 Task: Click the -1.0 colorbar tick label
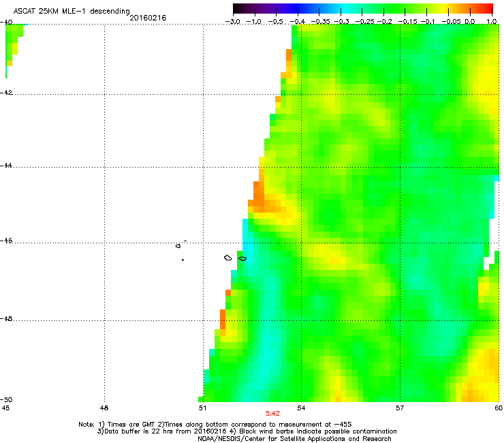pos(254,22)
